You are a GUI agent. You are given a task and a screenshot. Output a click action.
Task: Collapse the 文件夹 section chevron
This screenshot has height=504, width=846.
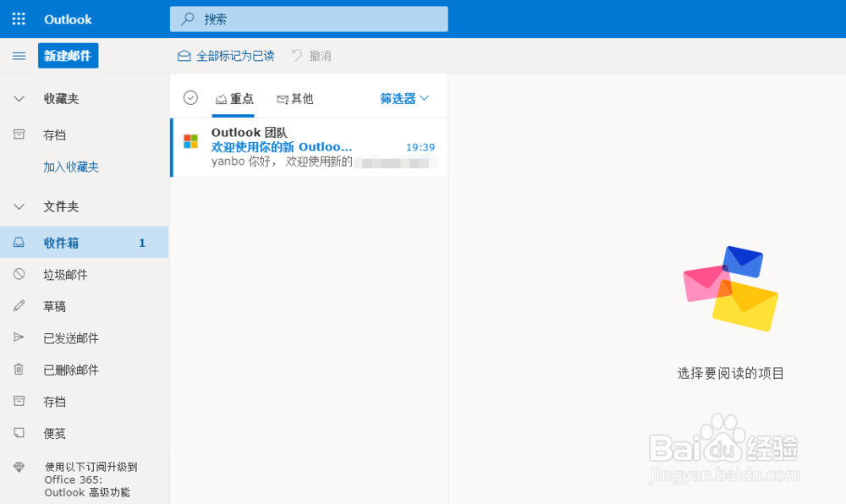point(19,206)
